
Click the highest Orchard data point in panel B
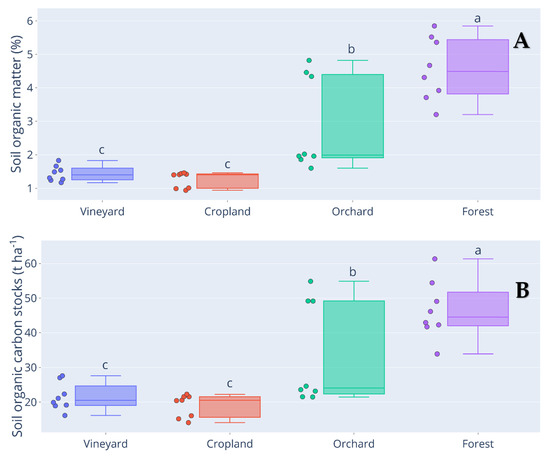point(310,281)
